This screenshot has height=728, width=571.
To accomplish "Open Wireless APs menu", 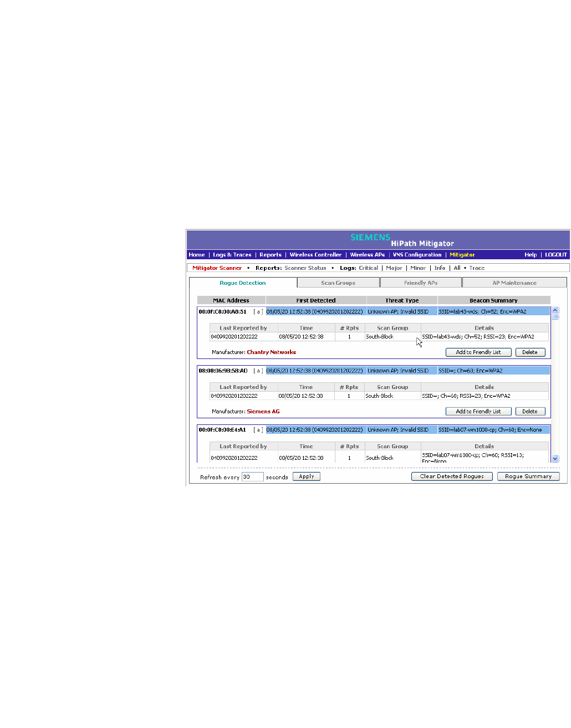I will click(367, 255).
